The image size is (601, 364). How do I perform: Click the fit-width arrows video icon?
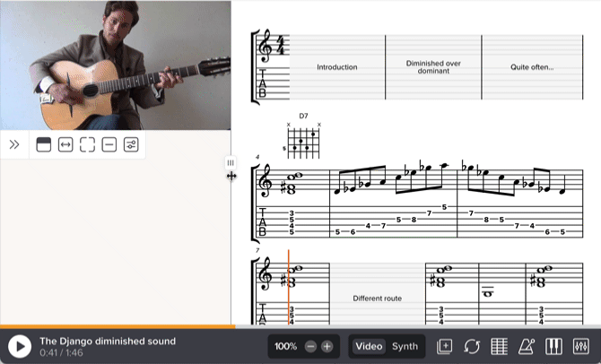tap(65, 144)
